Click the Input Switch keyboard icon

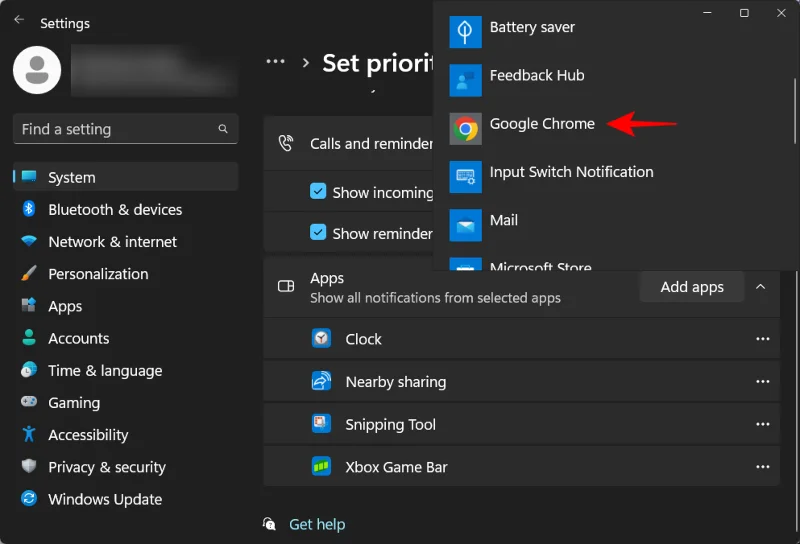(x=465, y=177)
